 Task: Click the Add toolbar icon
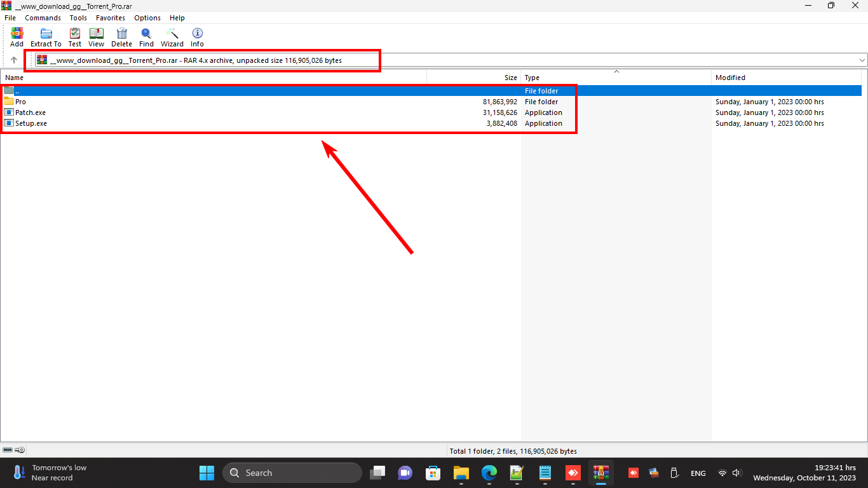pos(17,37)
